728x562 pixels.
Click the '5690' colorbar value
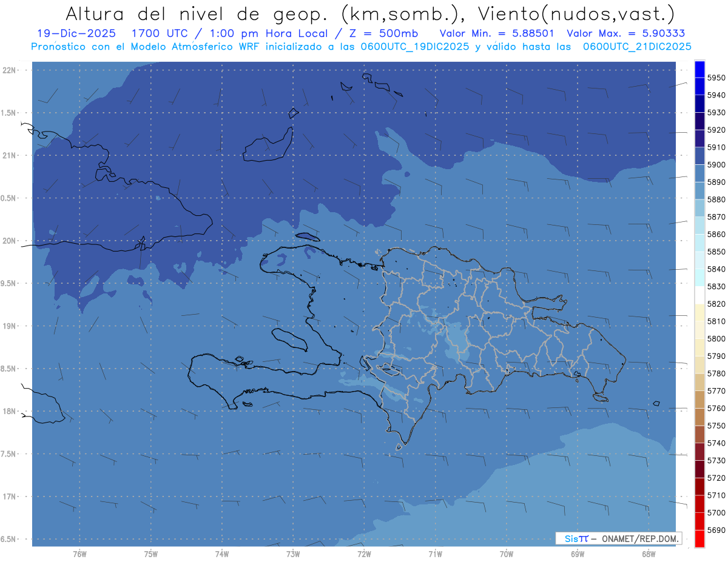click(716, 530)
